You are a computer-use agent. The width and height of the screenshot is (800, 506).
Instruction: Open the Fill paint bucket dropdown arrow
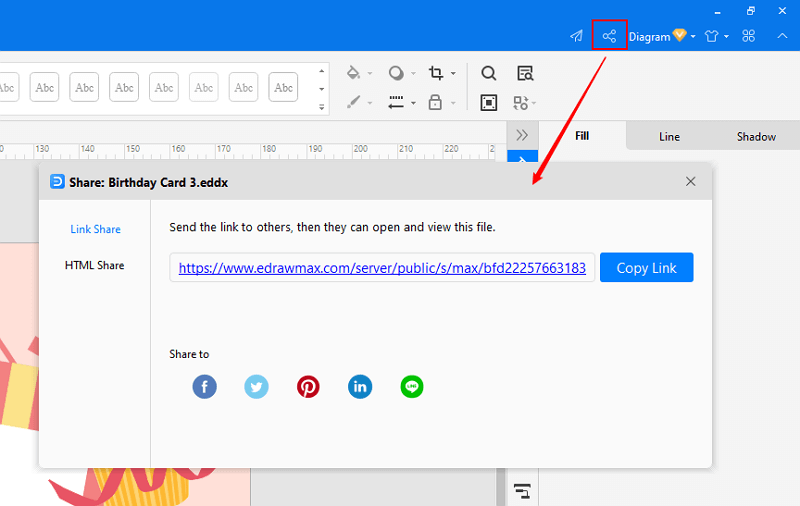coord(370,73)
